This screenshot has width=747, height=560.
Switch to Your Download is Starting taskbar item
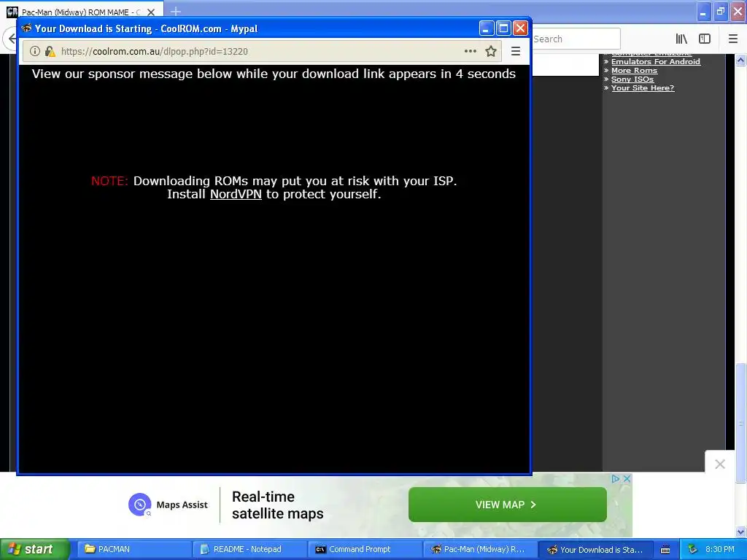[595, 550]
